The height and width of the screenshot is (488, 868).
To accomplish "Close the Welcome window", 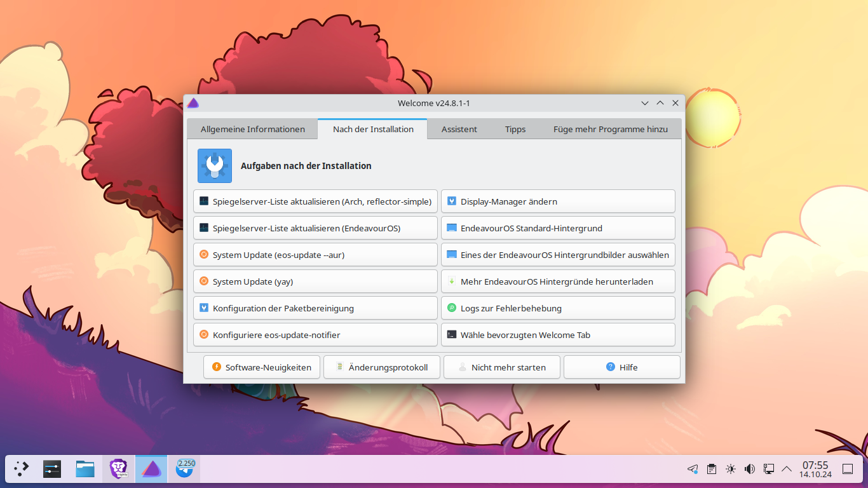I will coord(675,103).
